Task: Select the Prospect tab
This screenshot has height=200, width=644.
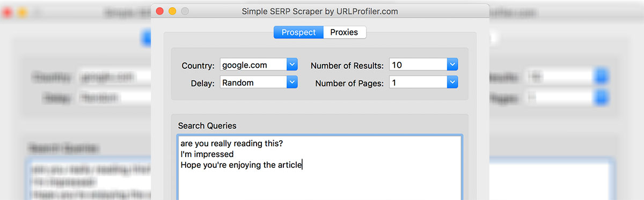Action: [298, 32]
